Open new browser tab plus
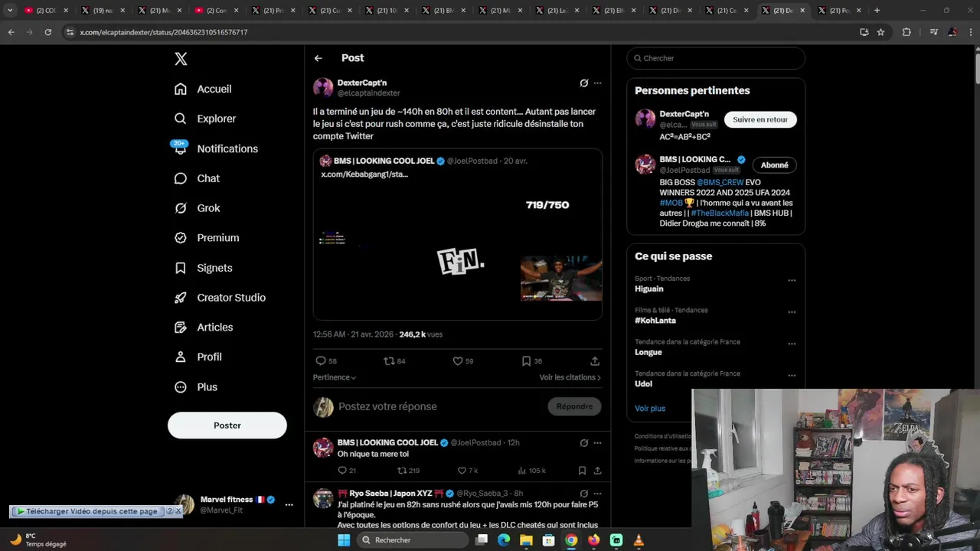 (x=877, y=11)
